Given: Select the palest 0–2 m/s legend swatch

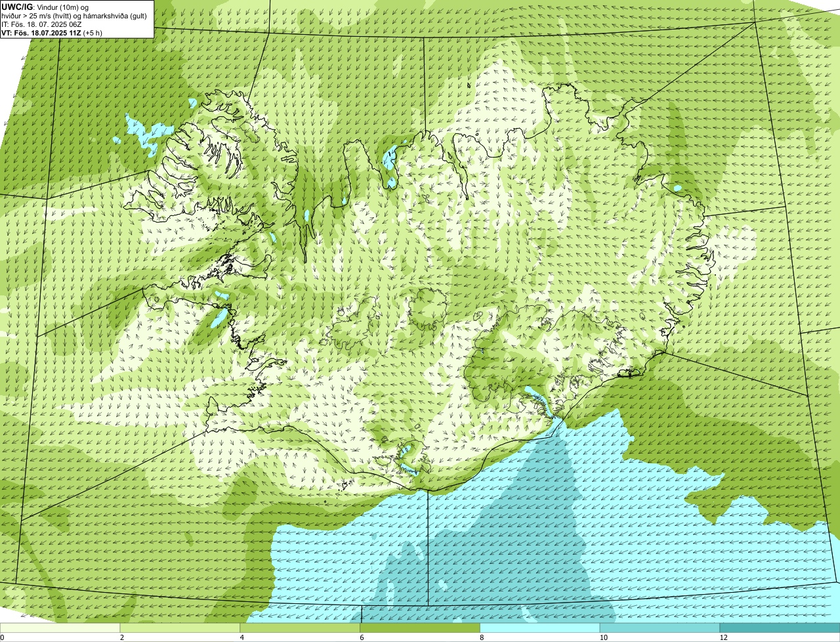Looking at the screenshot, I should (x=60, y=628).
